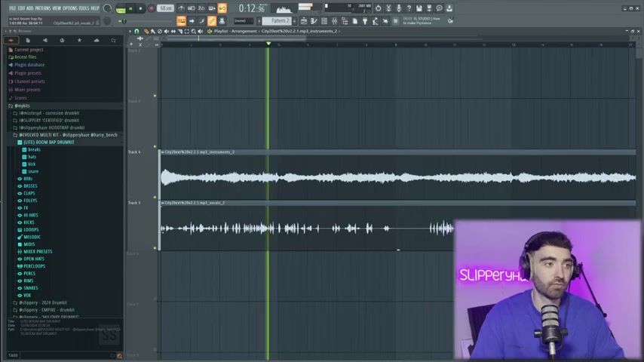This screenshot has height=362, width=644.
Task: Open the speech bubble chat icon
Action: tap(440, 8)
